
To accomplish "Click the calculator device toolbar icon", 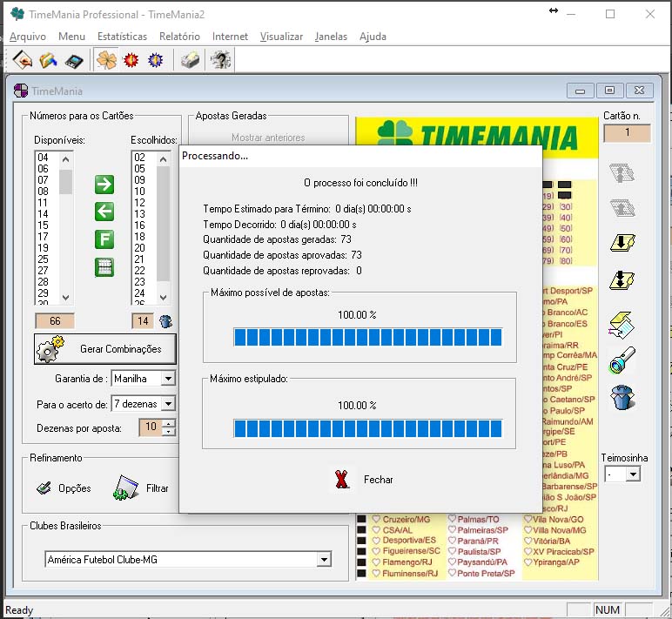I will coord(74,61).
